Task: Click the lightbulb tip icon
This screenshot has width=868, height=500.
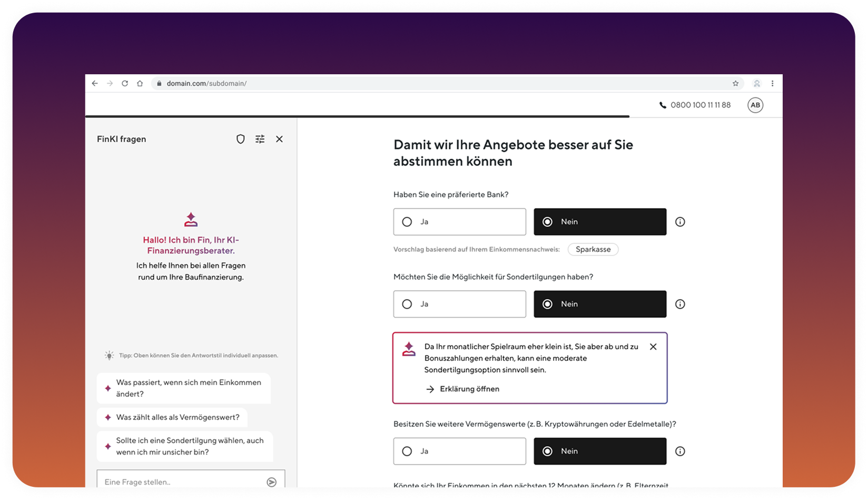Action: 109,355
